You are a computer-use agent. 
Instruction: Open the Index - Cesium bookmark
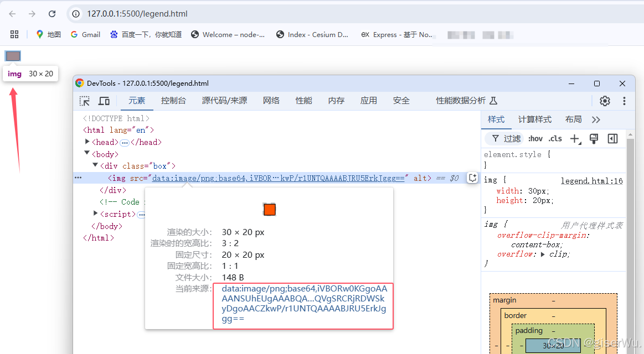pyautogui.click(x=312, y=34)
